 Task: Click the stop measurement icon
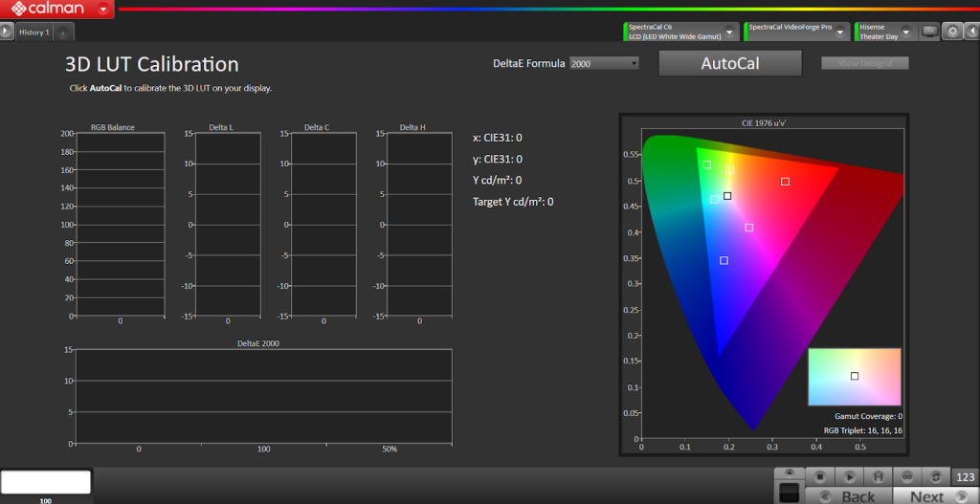[x=819, y=475]
